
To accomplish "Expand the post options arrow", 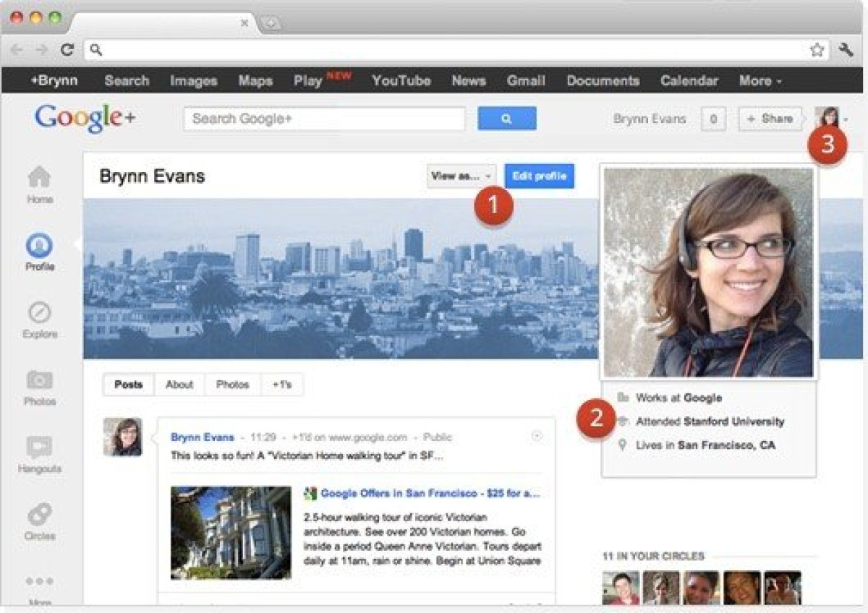I will click(x=537, y=436).
